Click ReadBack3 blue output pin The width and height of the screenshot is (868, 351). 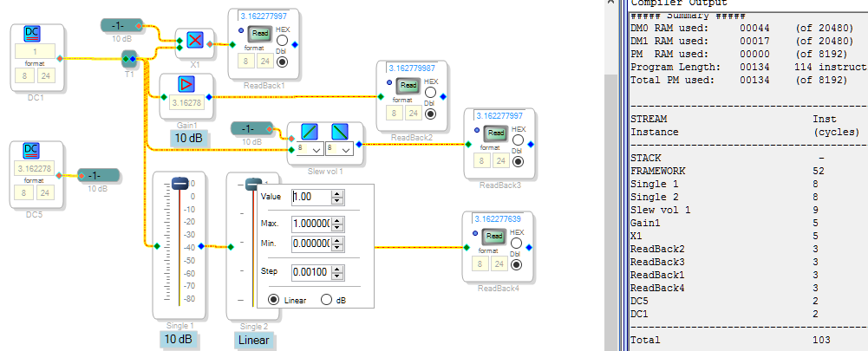pyautogui.click(x=531, y=145)
